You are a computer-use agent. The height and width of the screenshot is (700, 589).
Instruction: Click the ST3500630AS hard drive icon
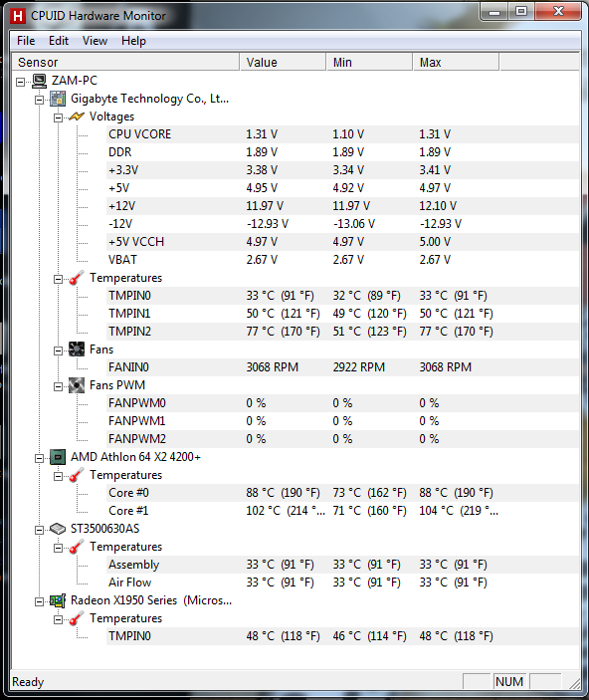tap(58, 529)
